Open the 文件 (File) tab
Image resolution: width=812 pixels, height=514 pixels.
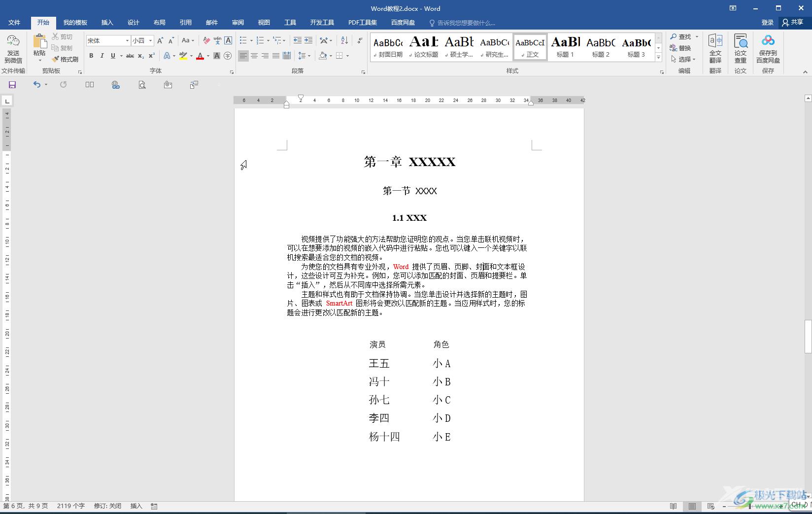[14, 23]
